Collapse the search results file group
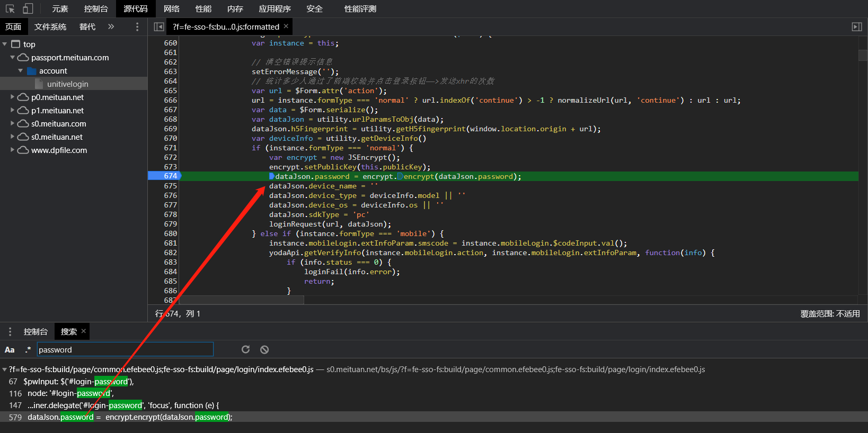The image size is (868, 433). [5, 369]
